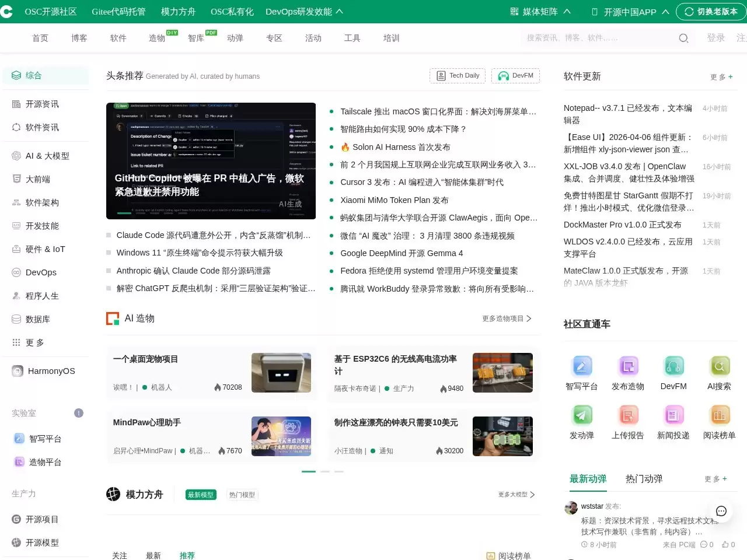Click 登录 link
This screenshot has width=747, height=560.
click(716, 38)
